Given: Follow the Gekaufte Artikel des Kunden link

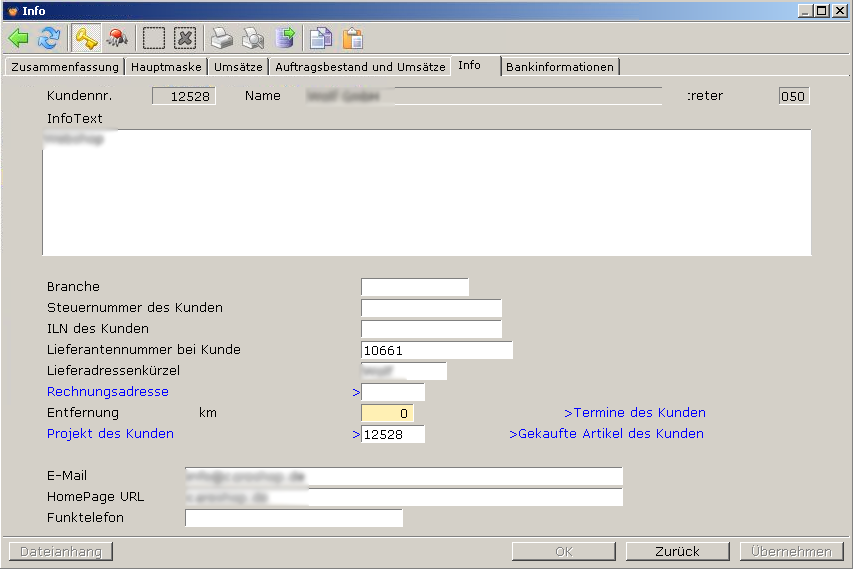Looking at the screenshot, I should coord(607,434).
